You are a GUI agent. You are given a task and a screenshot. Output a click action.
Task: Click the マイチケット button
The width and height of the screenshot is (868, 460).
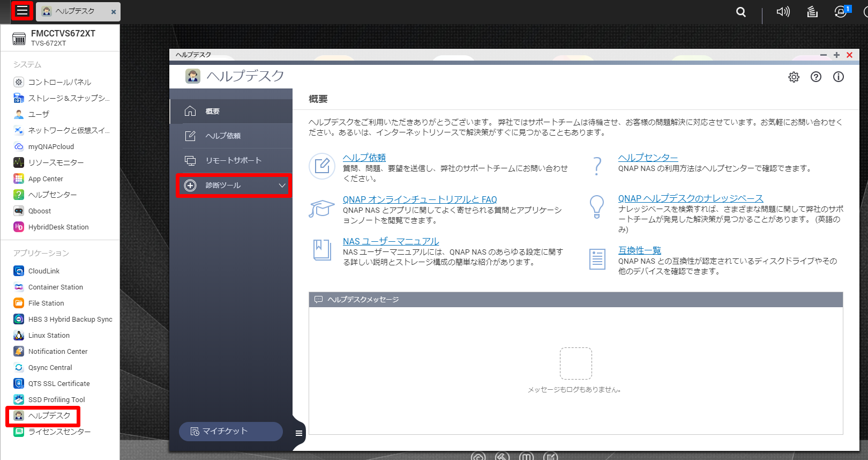pyautogui.click(x=230, y=432)
